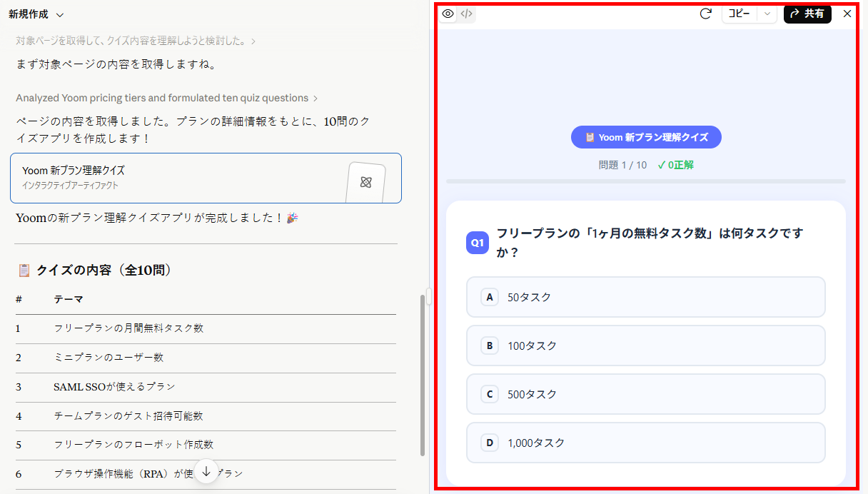868x494 pixels.
Task: Click table row フリープランのフローボット作成数
Action: 206,445
